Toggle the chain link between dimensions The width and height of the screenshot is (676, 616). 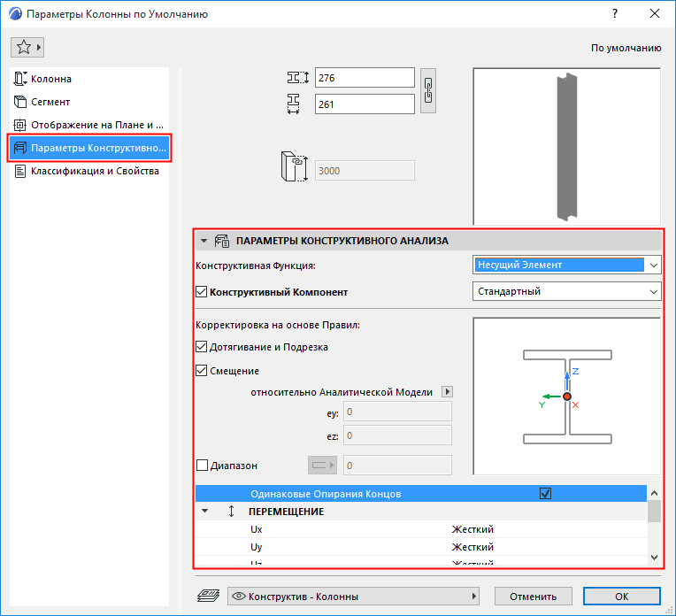[428, 90]
